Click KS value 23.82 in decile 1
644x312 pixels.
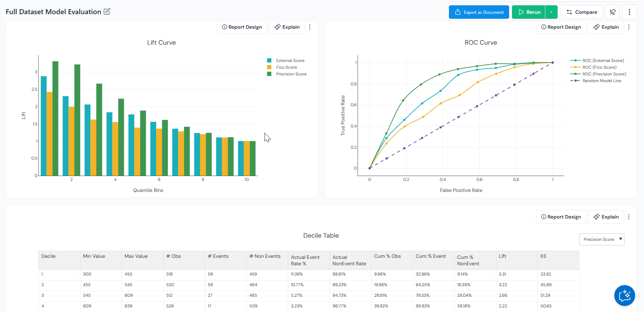[546, 274]
